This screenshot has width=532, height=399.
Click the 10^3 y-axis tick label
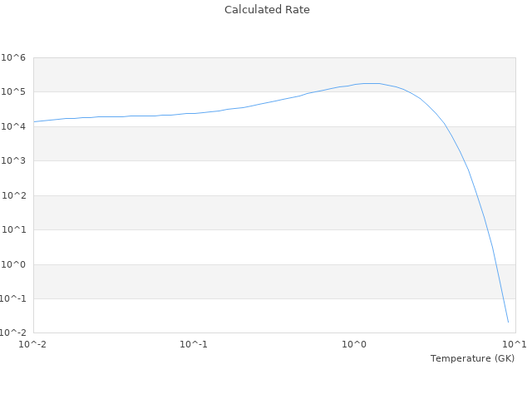pyautogui.click(x=14, y=160)
